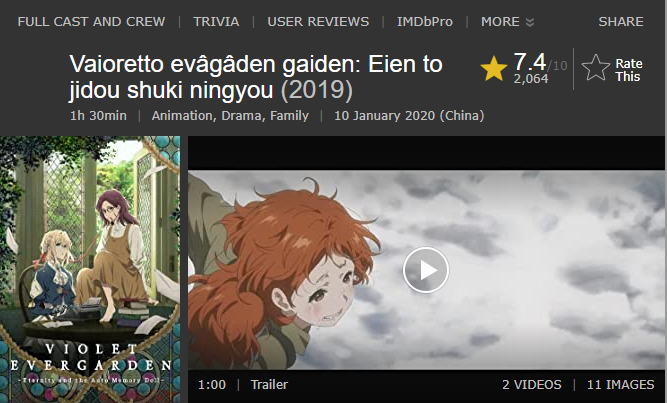Open FULL CAST AND CREW page
The width and height of the screenshot is (667, 403).
pyautogui.click(x=91, y=22)
